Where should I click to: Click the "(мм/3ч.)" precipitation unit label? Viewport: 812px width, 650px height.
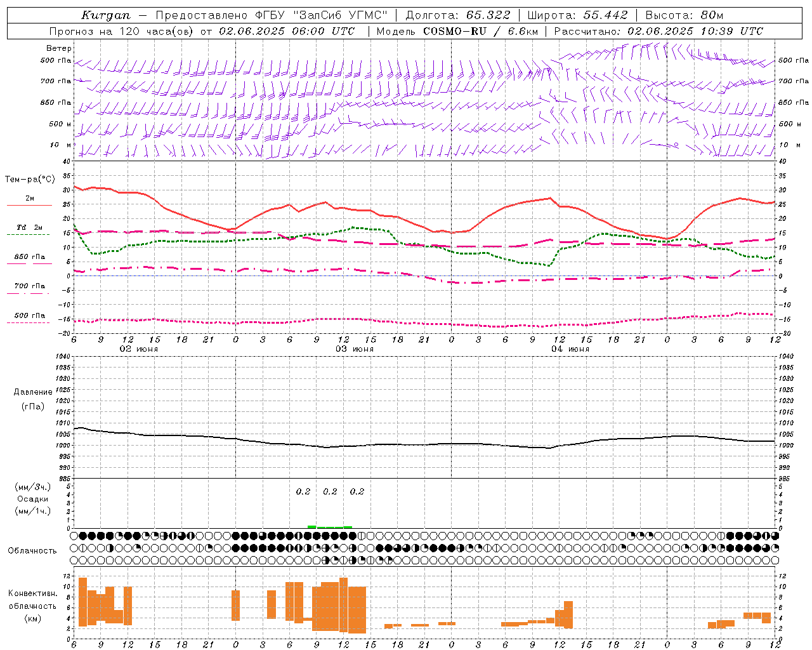(x=33, y=487)
